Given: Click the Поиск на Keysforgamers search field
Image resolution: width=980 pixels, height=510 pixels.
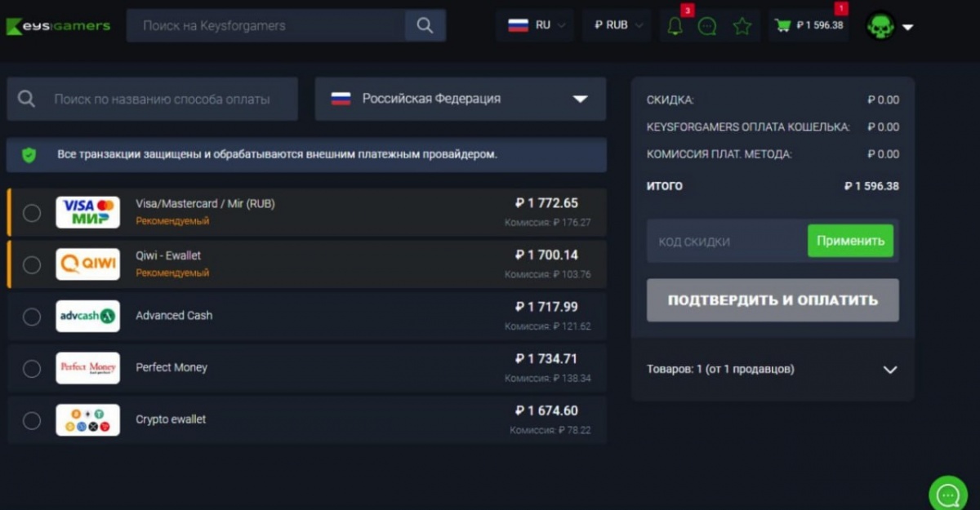Looking at the screenshot, I should click(266, 25).
